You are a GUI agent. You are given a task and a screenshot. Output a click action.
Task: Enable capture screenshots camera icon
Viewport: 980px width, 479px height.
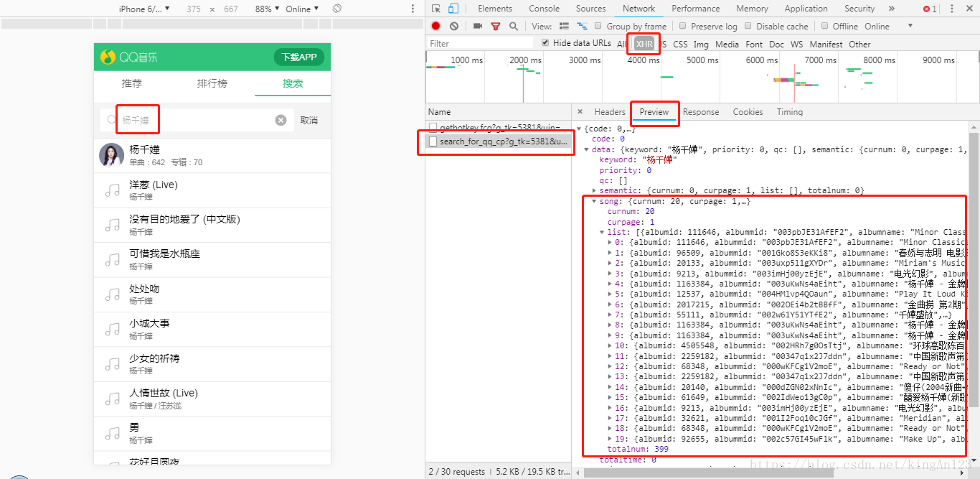(x=478, y=26)
